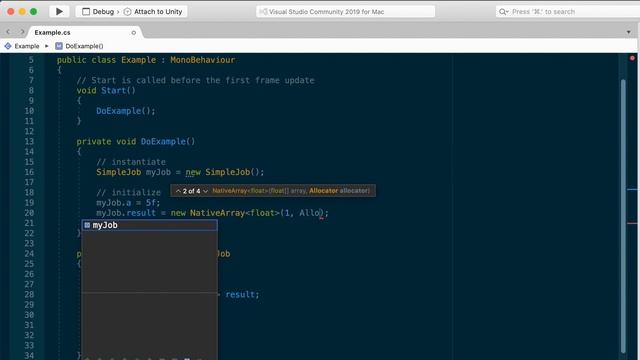Click the "Allo" text being typed
This screenshot has width=640, height=360.
tap(309, 213)
